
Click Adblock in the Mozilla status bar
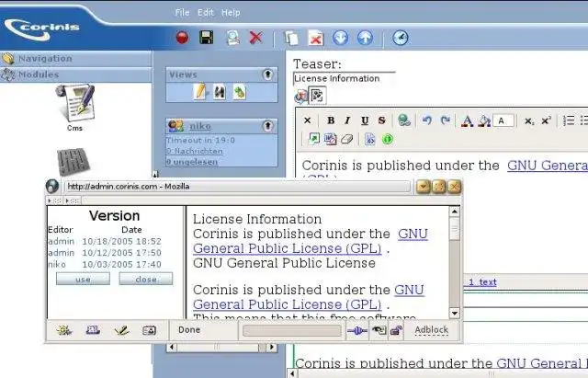pyautogui.click(x=431, y=329)
